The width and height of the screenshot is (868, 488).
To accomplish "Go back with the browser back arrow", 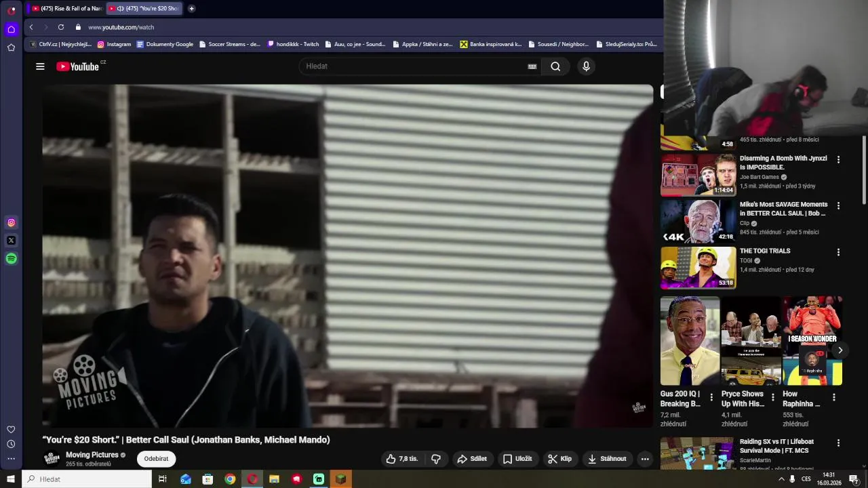I will (x=31, y=27).
